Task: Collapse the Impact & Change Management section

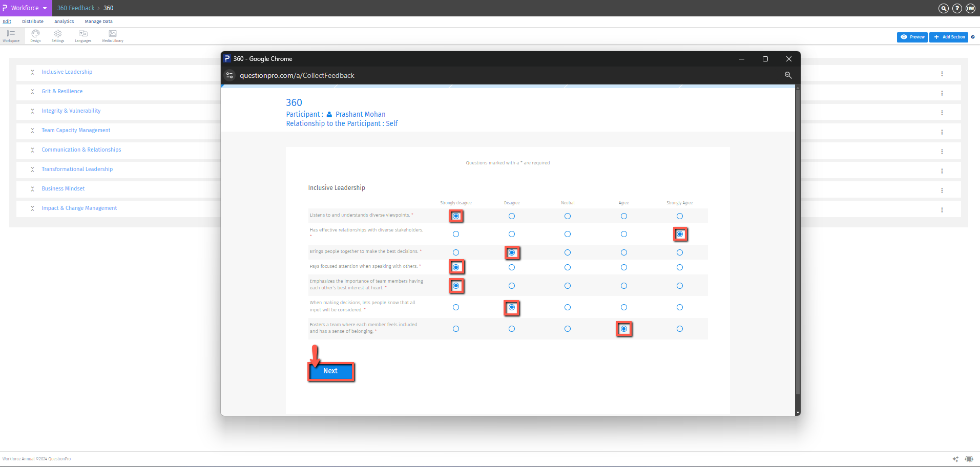Action: point(32,208)
